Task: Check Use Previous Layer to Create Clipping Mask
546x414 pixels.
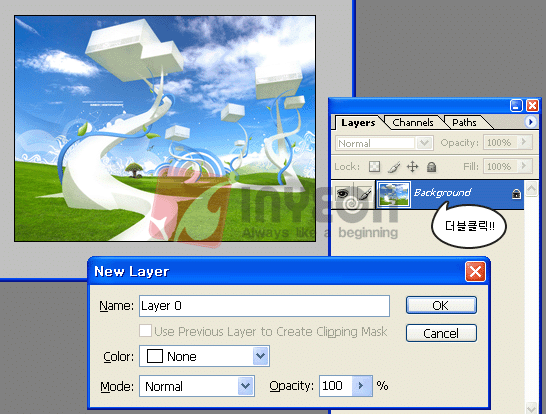Action: tap(145, 331)
